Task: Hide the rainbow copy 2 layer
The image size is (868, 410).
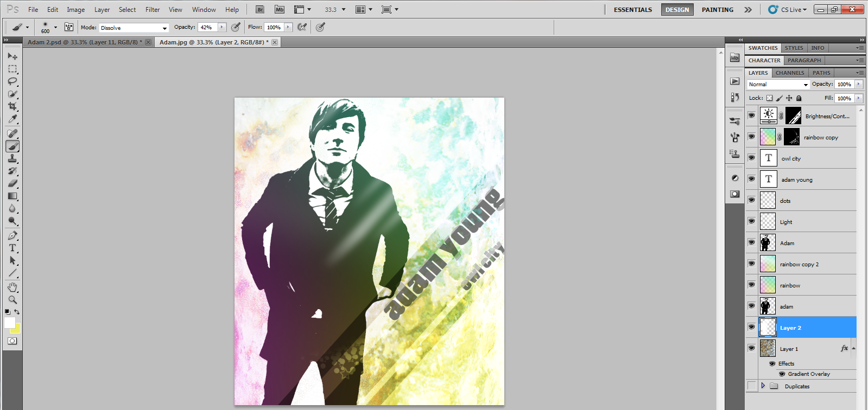Action: (x=751, y=264)
